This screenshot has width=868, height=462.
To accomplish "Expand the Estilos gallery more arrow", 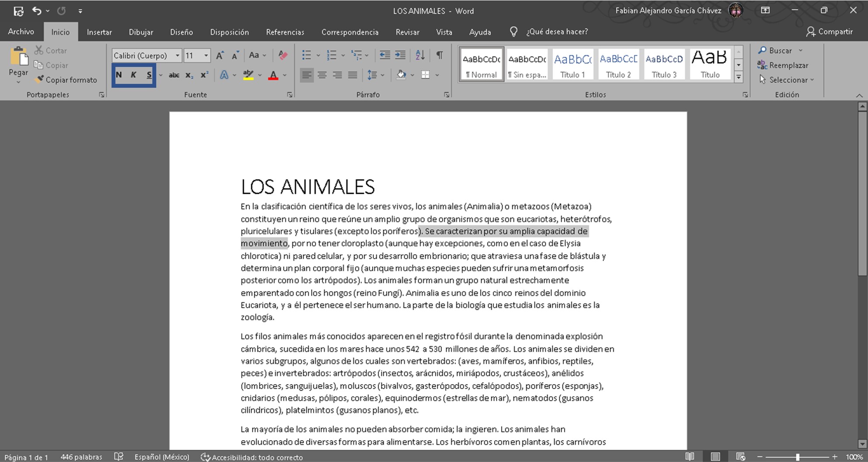I will coord(738,77).
